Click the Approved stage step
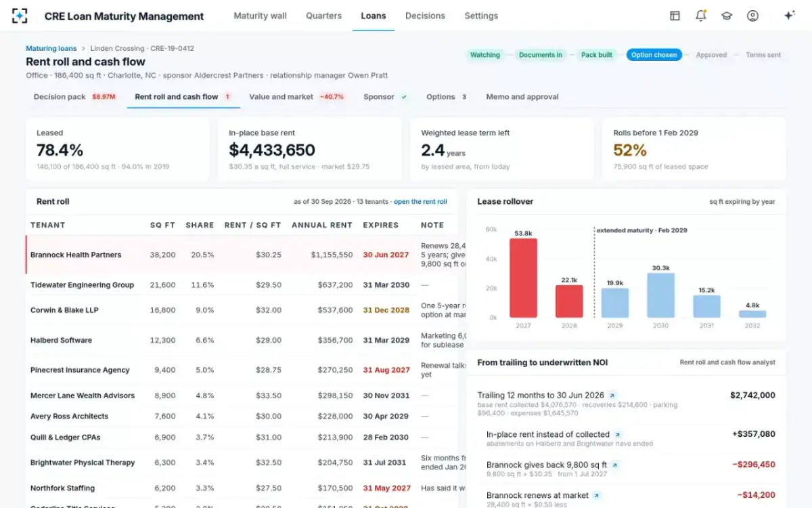 pos(711,55)
